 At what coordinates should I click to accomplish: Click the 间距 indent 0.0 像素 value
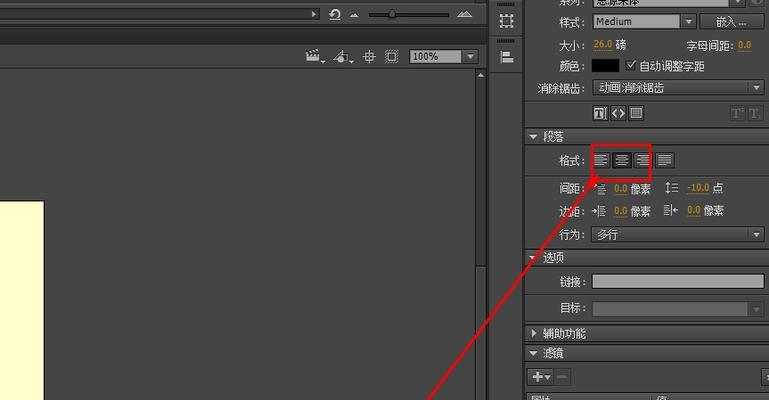(x=621, y=188)
